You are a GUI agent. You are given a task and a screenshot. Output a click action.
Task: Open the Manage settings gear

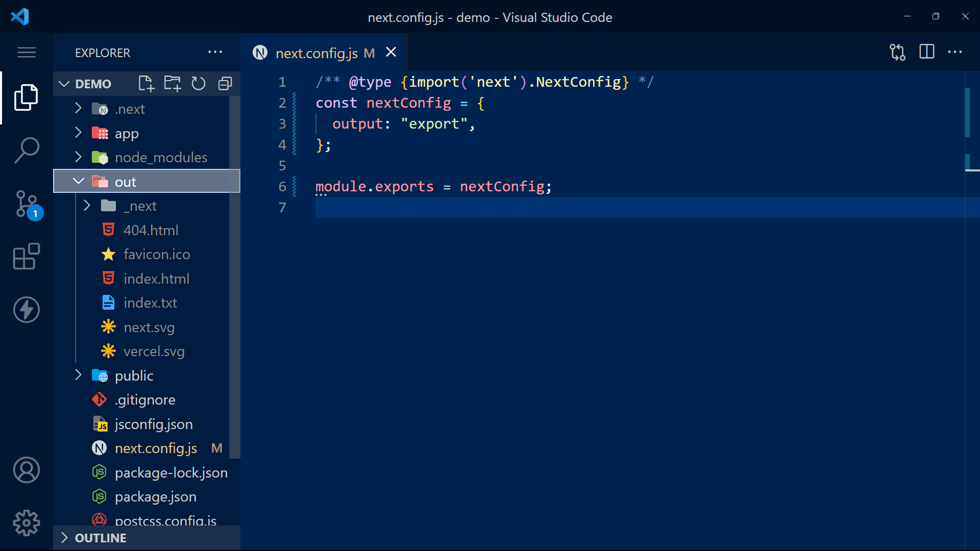point(27,523)
